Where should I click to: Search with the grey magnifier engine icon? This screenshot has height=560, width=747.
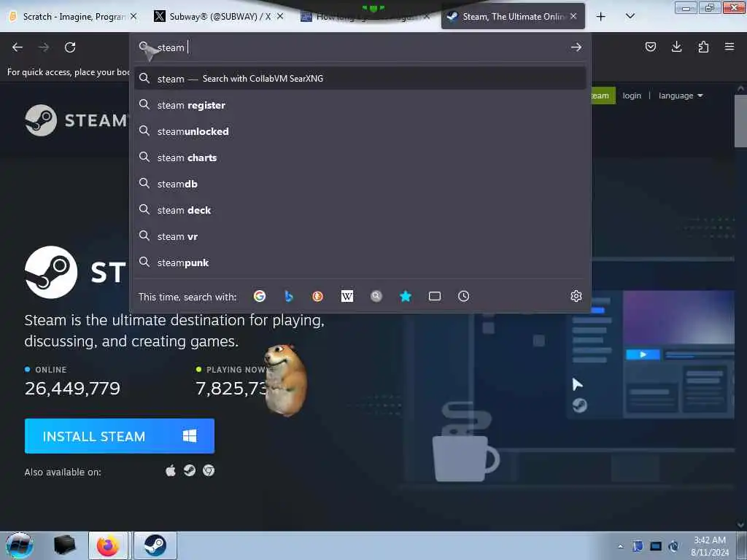[x=376, y=296]
